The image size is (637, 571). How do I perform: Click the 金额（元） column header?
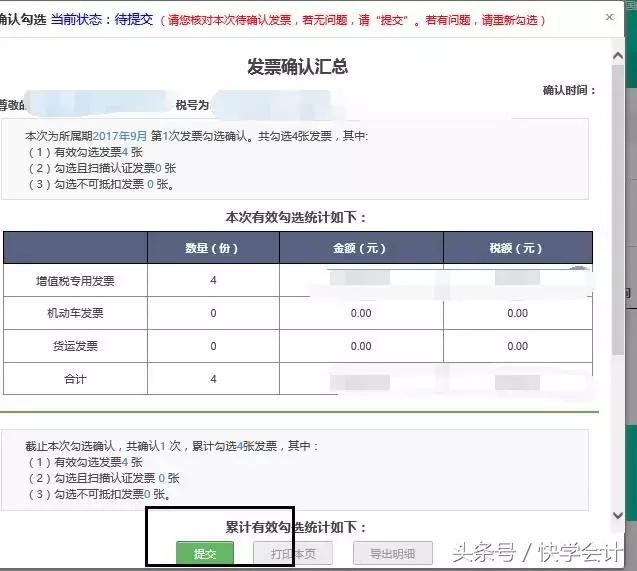360,248
